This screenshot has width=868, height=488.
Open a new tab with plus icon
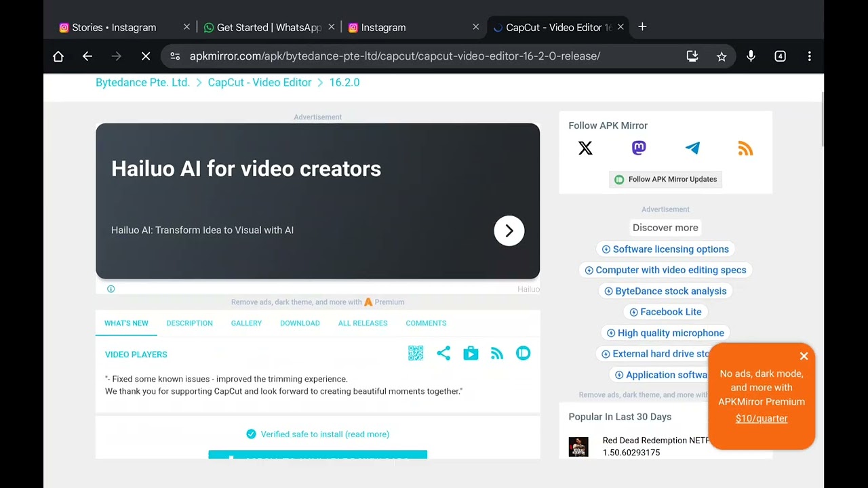(x=642, y=27)
